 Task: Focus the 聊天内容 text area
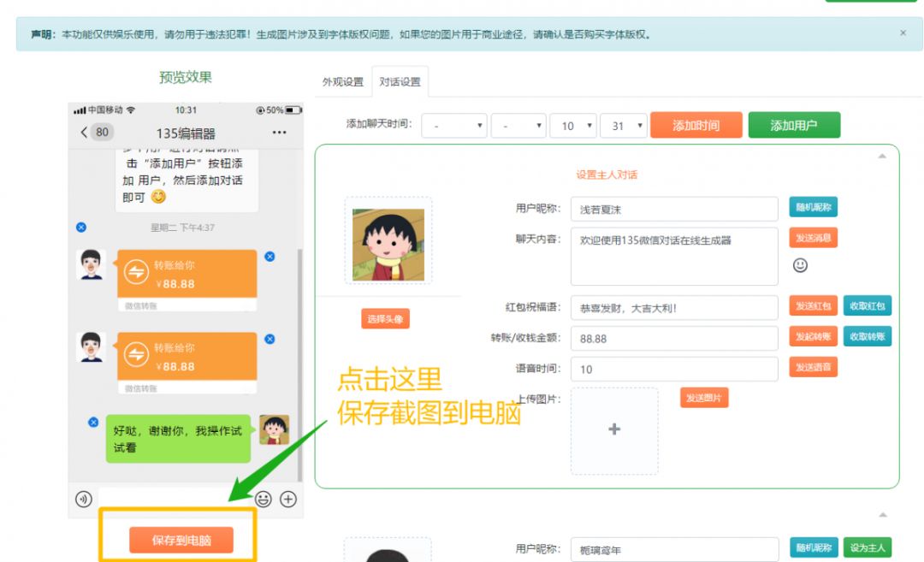coord(674,257)
